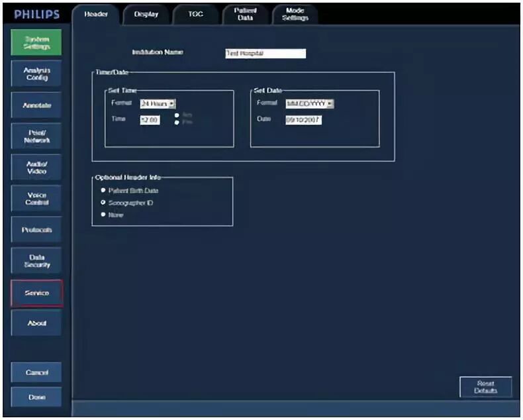The width and height of the screenshot is (523, 420).
Task: Open the System Settings section
Action: coord(36,42)
